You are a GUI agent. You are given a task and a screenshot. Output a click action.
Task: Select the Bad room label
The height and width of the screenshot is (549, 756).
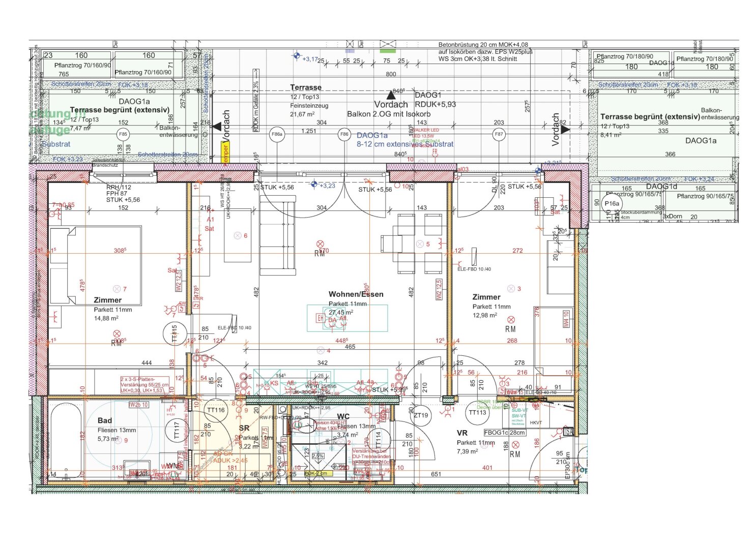point(105,420)
